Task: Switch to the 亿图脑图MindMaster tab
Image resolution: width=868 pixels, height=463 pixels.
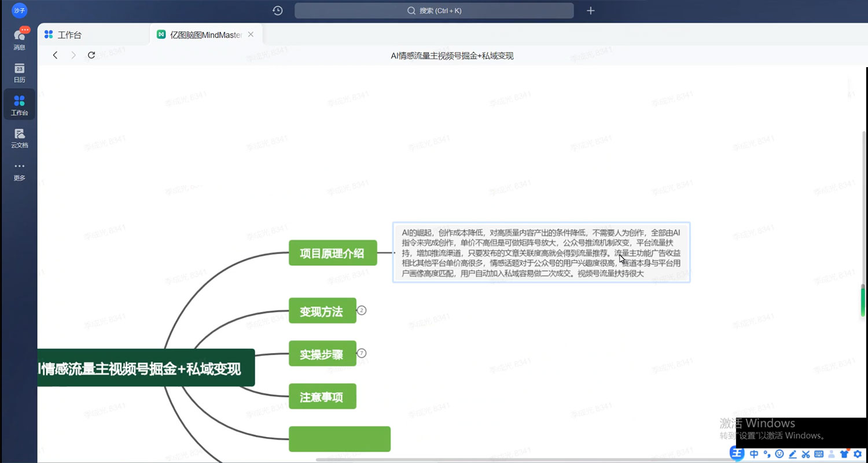Action: tap(200, 34)
